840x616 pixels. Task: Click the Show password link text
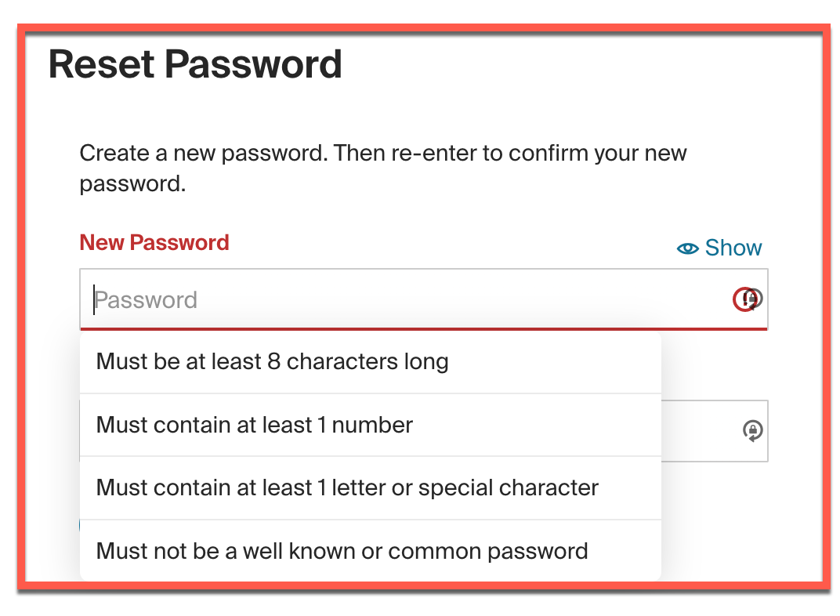733,248
